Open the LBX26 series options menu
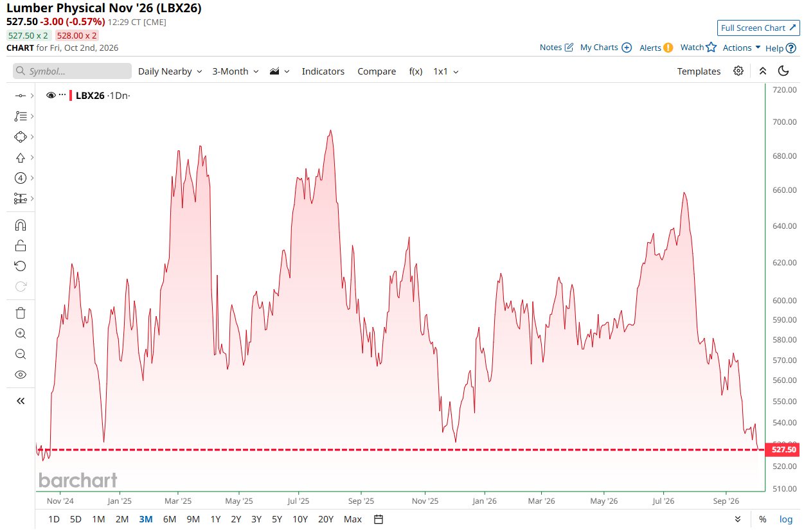Image resolution: width=804 pixels, height=532 pixels. pos(62,95)
